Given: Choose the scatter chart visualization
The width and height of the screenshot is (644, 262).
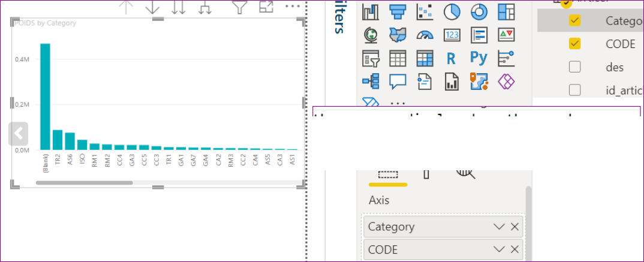Looking at the screenshot, I should [425, 12].
